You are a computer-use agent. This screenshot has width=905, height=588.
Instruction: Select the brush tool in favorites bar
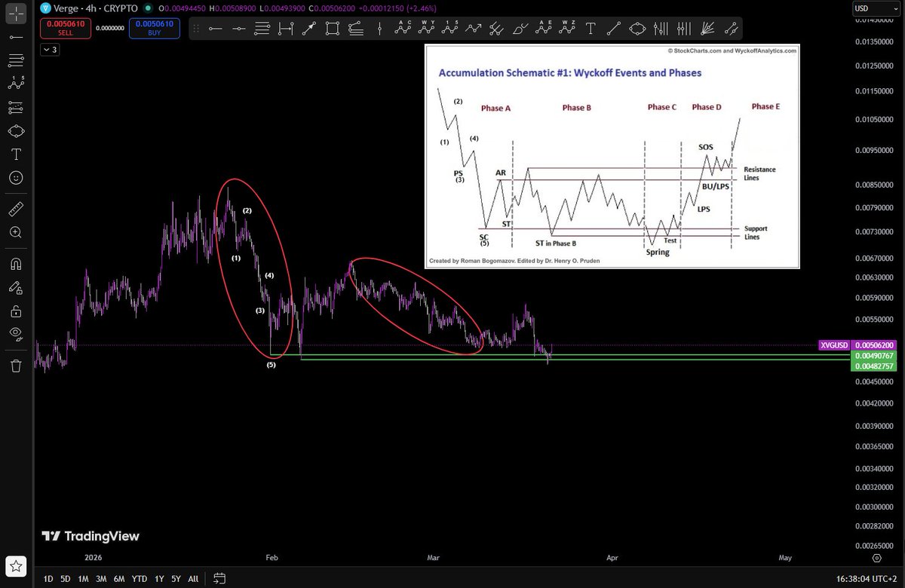[x=520, y=29]
